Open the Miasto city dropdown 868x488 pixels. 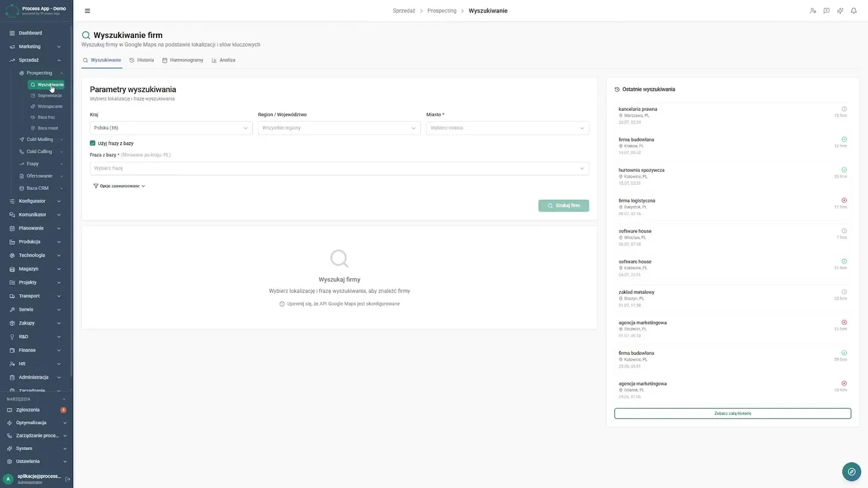[508, 128]
